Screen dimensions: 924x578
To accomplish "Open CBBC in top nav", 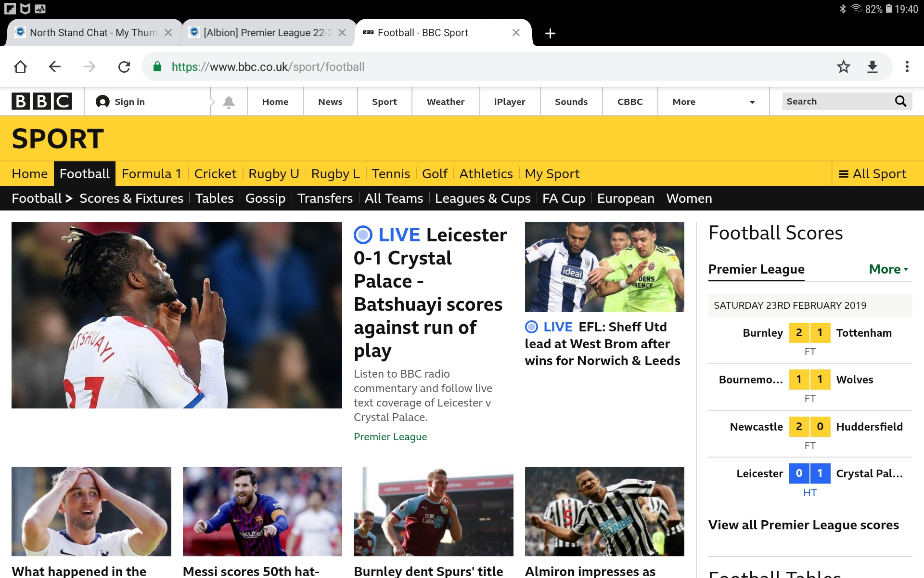I will 630,102.
